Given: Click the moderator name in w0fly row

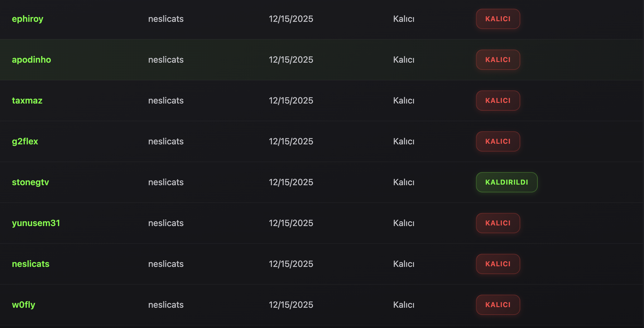Looking at the screenshot, I should pyautogui.click(x=166, y=305).
